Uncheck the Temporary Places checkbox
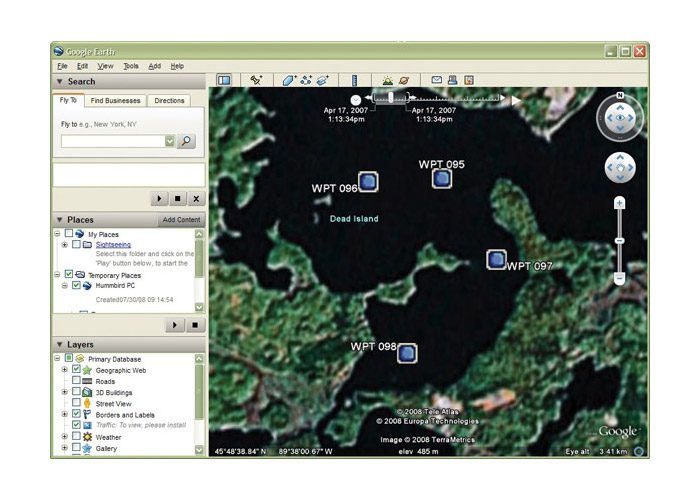700x500 pixels. (69, 274)
